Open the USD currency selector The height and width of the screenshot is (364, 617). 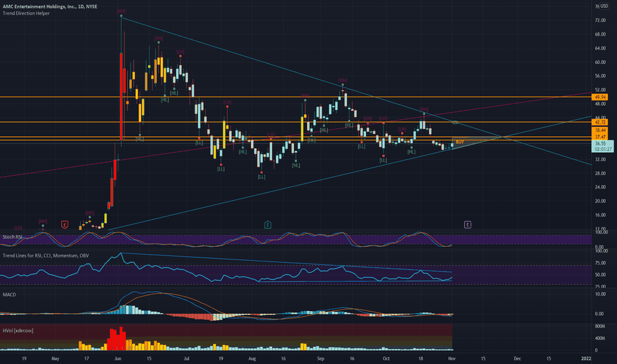click(604, 7)
